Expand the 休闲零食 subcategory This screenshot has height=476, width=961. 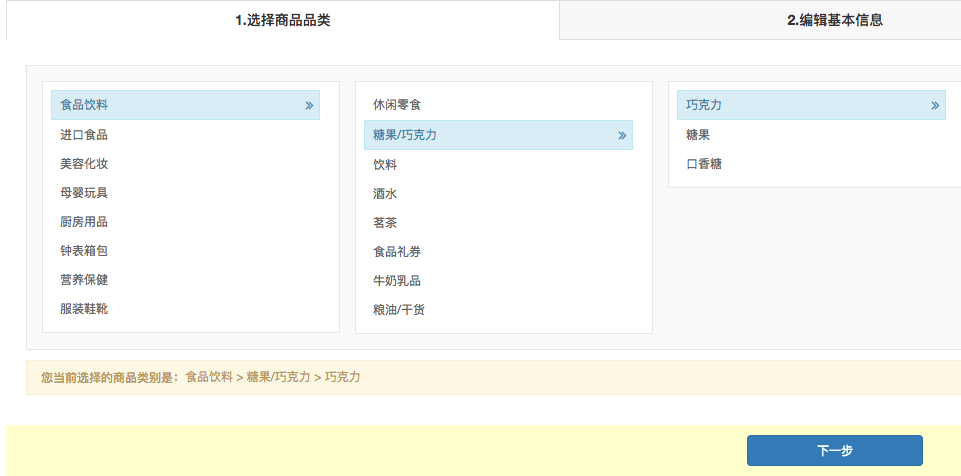397,105
